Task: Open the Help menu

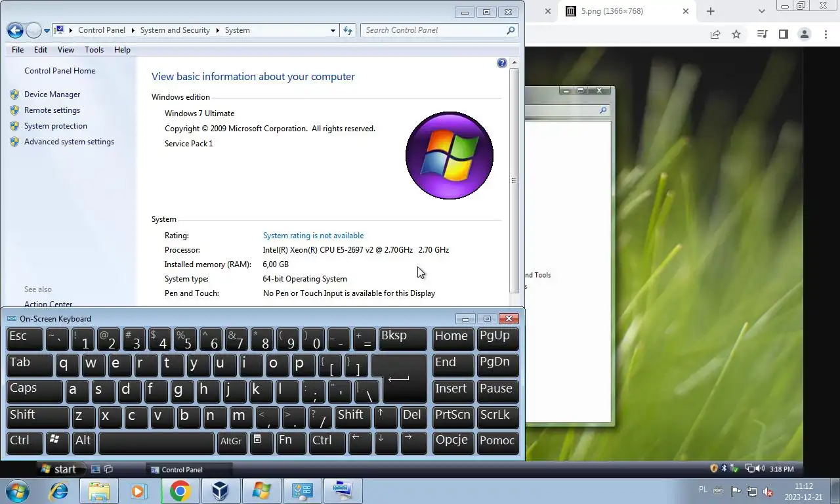Action: click(x=122, y=50)
